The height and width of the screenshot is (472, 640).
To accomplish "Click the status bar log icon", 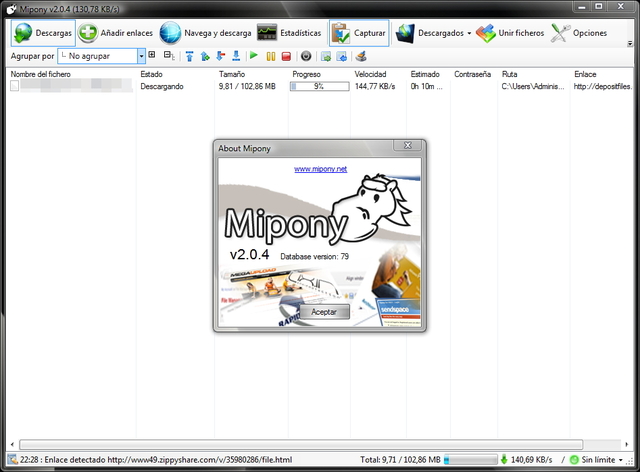I will coord(13,460).
